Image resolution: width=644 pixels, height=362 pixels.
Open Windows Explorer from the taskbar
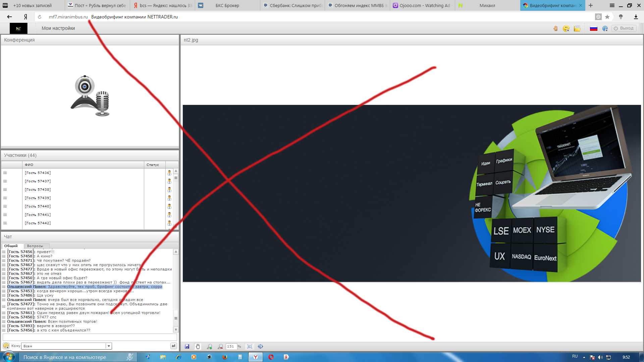163,357
